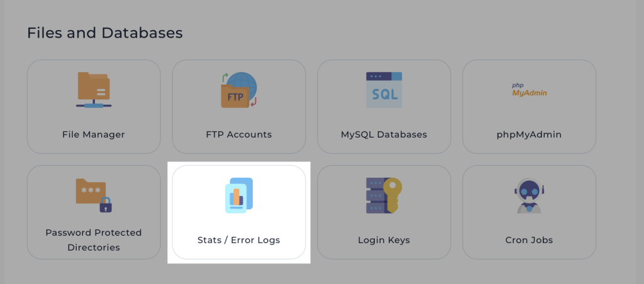Click the MySQL Databases label
Screen dimensions: 644x284
point(384,134)
